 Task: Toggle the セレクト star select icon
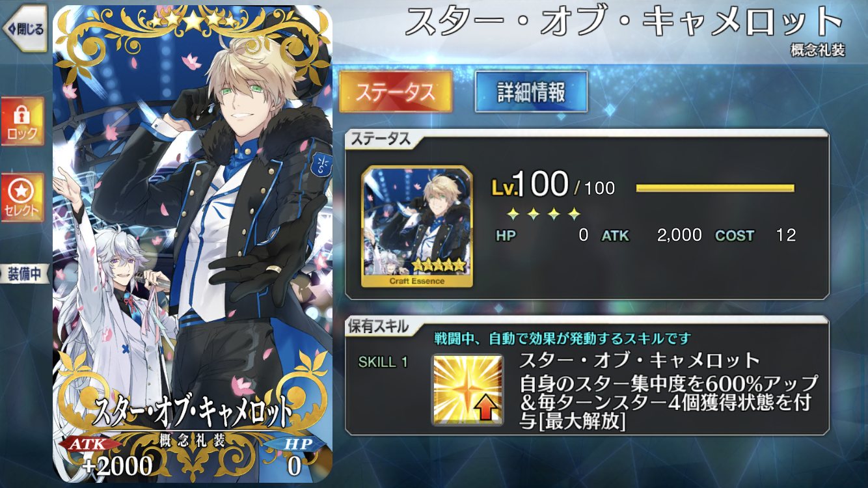point(23,197)
